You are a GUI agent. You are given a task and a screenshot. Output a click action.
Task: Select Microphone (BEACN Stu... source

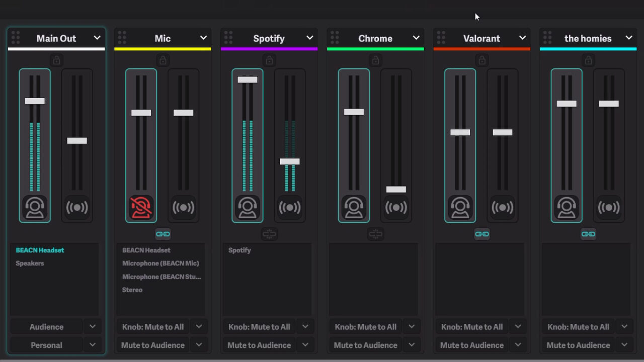pyautogui.click(x=162, y=277)
